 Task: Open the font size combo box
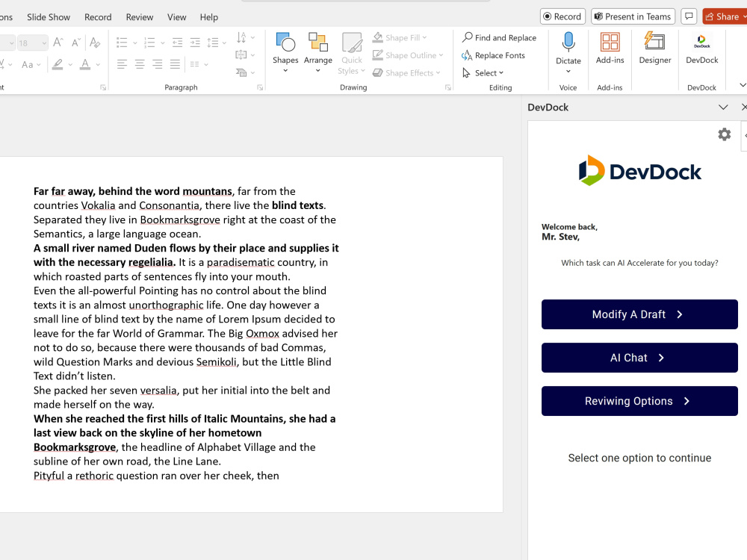click(32, 43)
